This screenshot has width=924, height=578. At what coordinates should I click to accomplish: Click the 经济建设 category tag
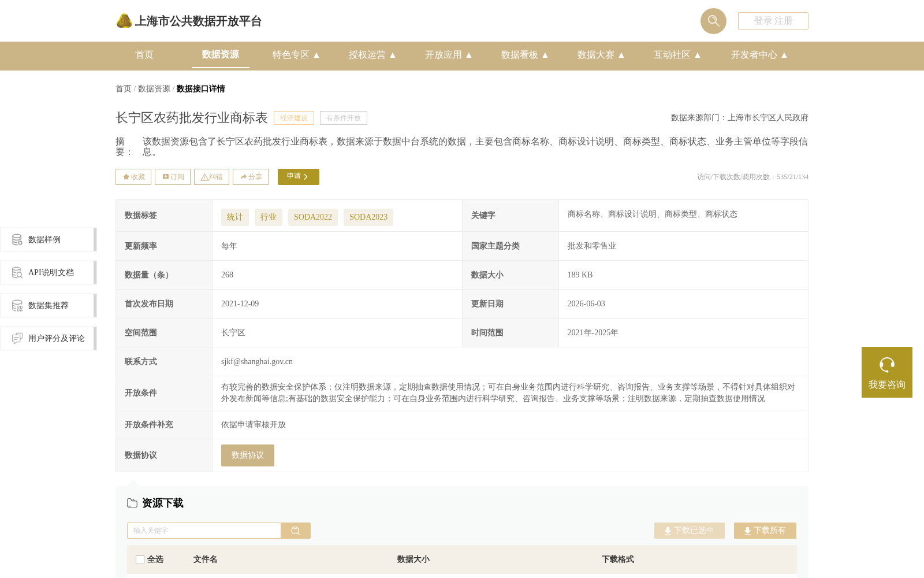(x=294, y=118)
